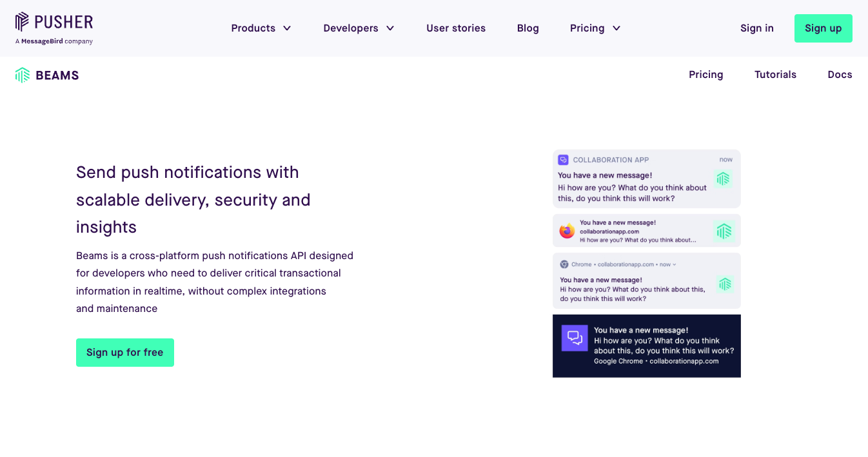
Task: Visit the Tutorials page
Action: click(x=775, y=75)
